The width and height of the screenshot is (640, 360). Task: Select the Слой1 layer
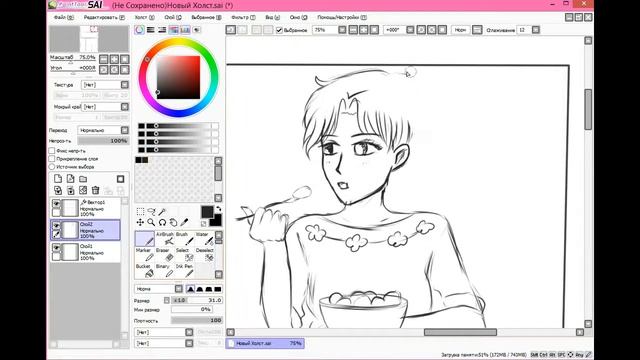tap(86, 252)
